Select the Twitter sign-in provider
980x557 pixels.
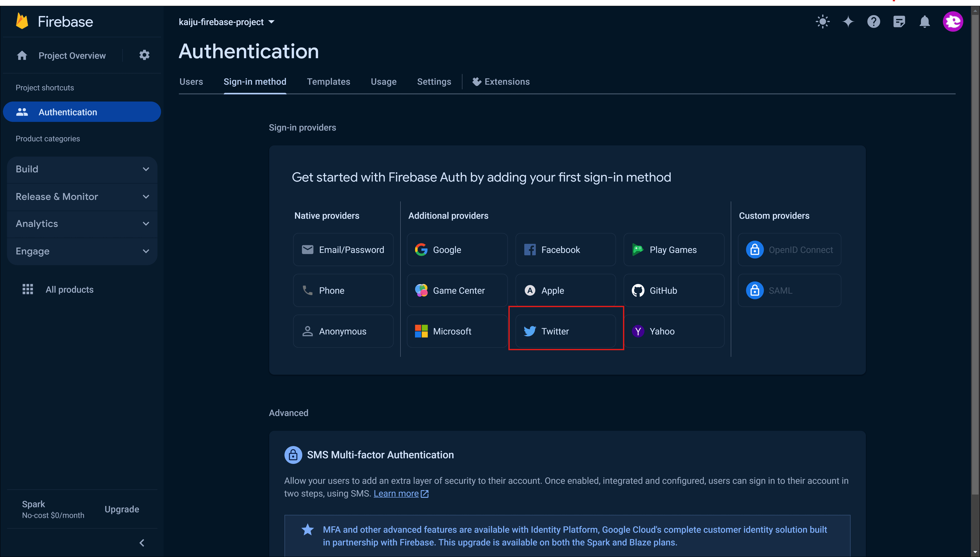tap(566, 331)
